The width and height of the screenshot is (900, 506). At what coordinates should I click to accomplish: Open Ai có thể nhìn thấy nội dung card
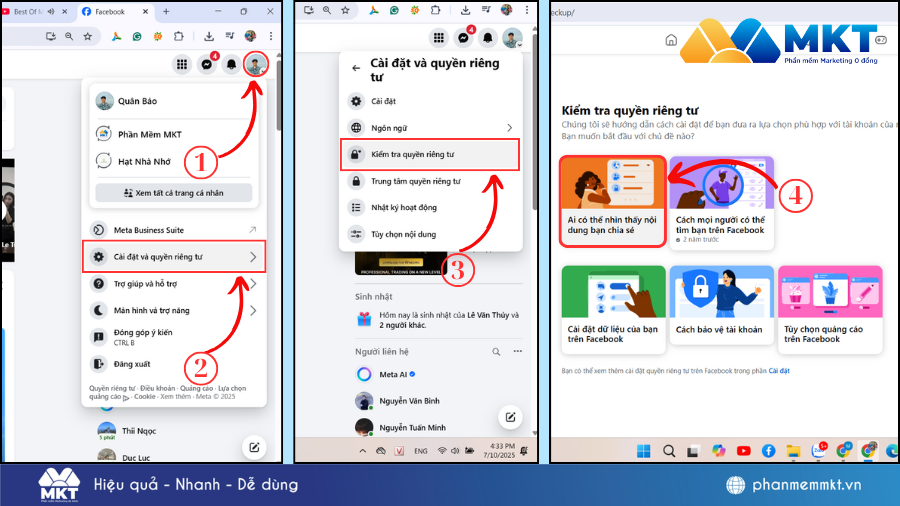click(612, 202)
